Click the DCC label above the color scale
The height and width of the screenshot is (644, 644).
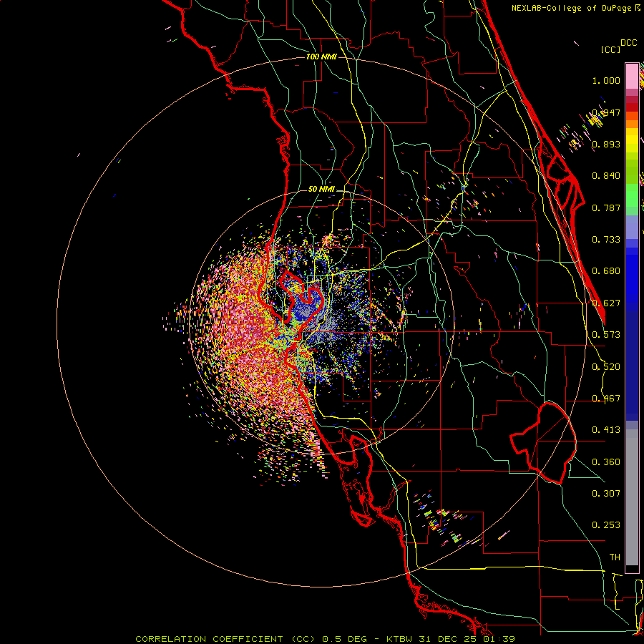[x=628, y=43]
